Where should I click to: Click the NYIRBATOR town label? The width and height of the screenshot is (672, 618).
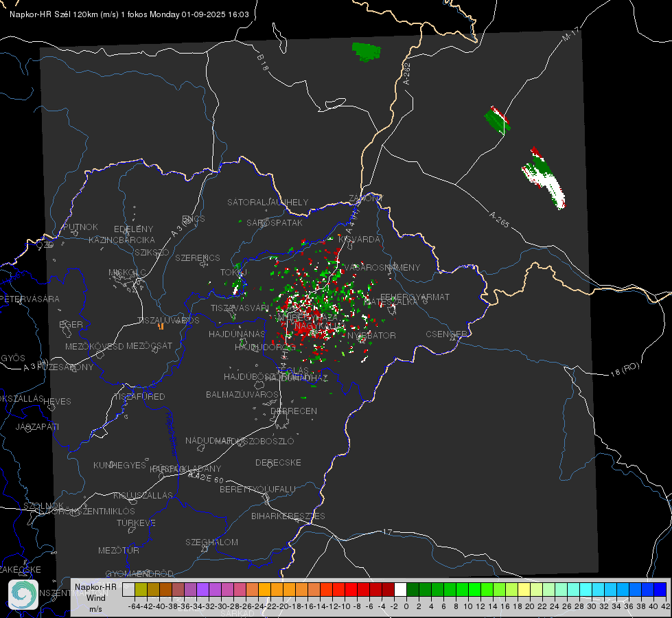tap(371, 335)
